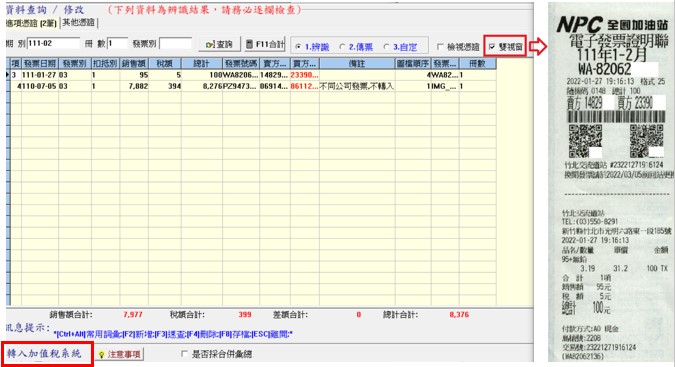Tick the 是否採合併彙總 checkbox
675x367 pixels.
pos(184,354)
